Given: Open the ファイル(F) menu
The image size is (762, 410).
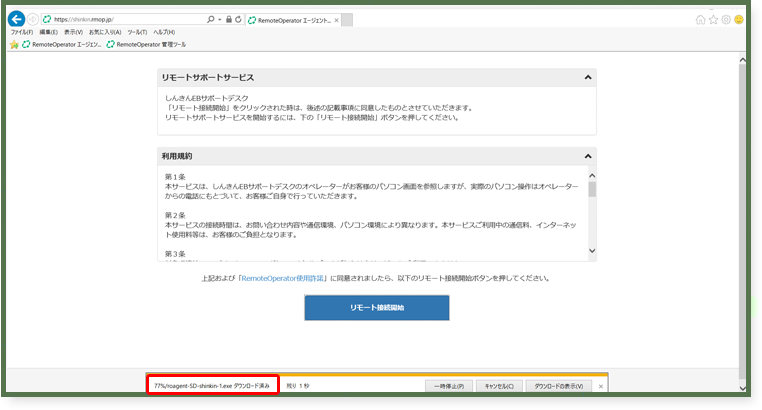Looking at the screenshot, I should [x=22, y=32].
